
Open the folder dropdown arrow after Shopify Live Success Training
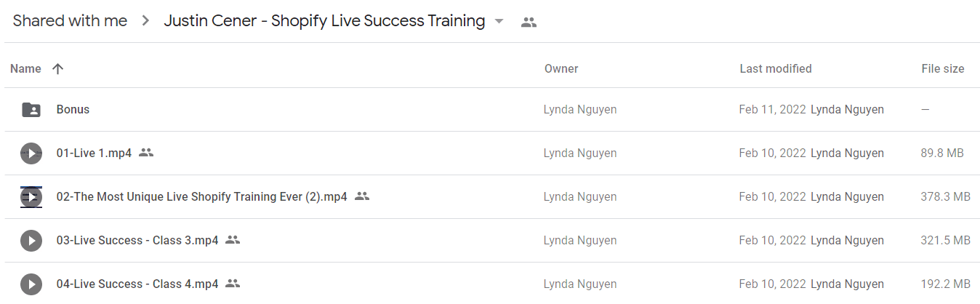499,22
